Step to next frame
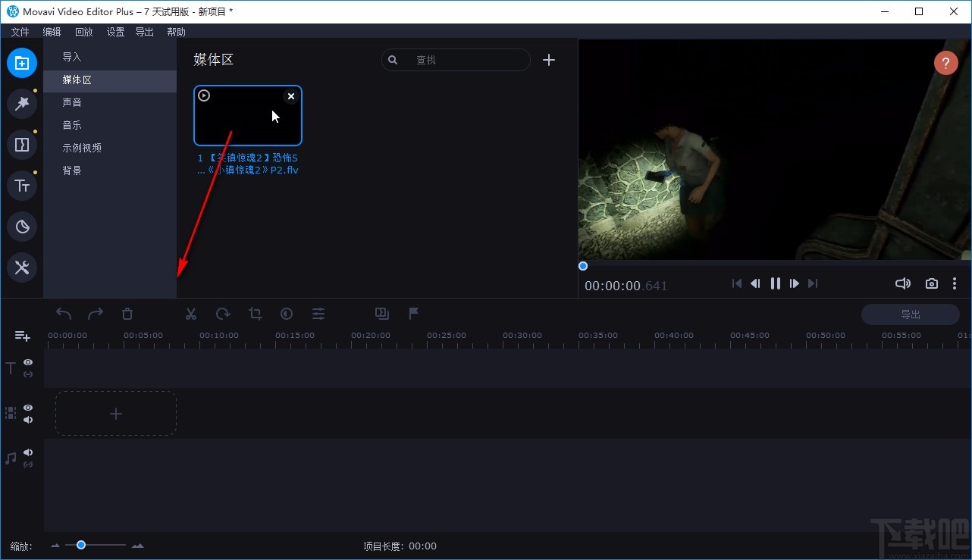 795,283
